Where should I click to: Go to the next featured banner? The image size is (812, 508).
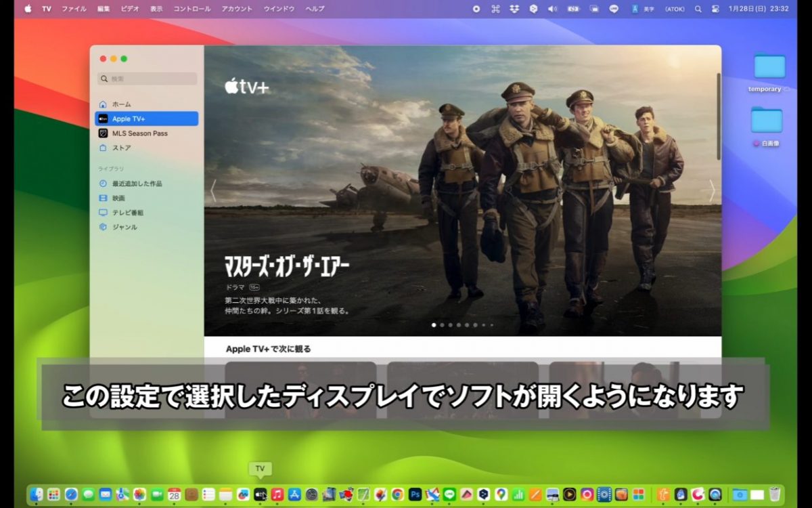tap(712, 191)
